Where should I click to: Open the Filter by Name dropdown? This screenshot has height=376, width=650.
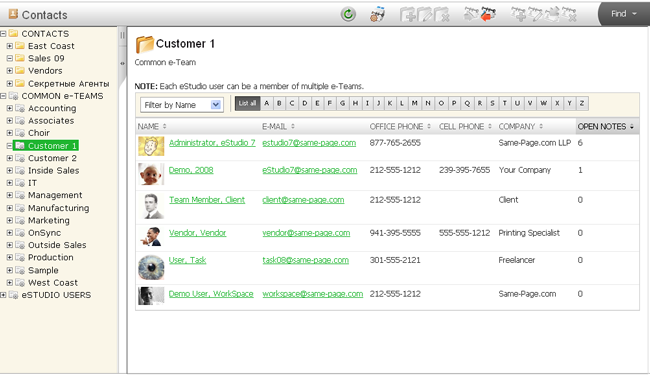(182, 105)
